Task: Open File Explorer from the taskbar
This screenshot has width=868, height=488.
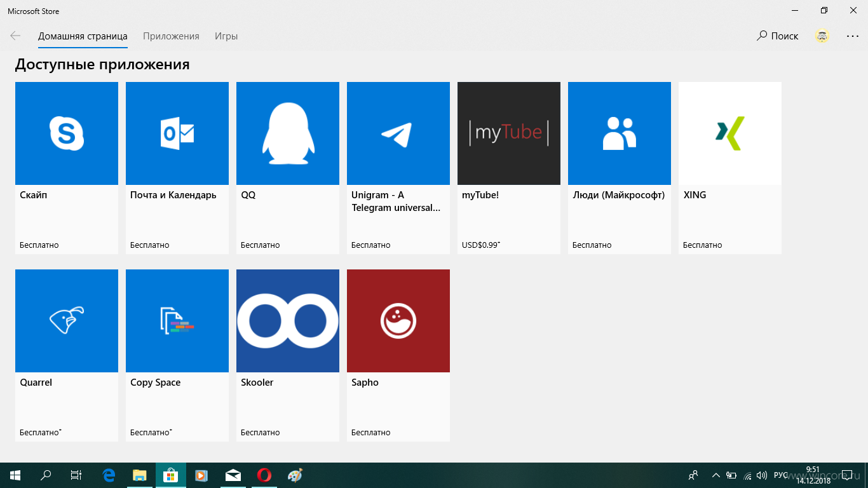Action: pyautogui.click(x=140, y=475)
